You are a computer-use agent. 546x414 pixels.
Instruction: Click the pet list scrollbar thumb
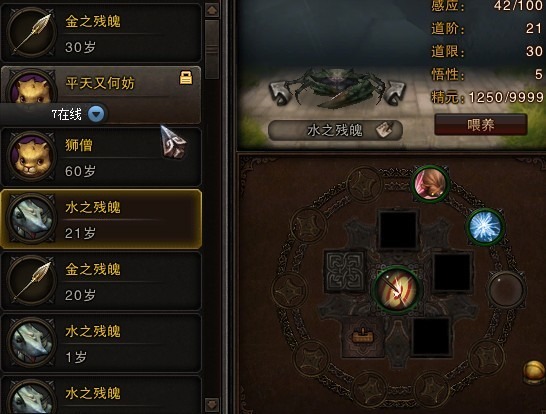coord(212,49)
